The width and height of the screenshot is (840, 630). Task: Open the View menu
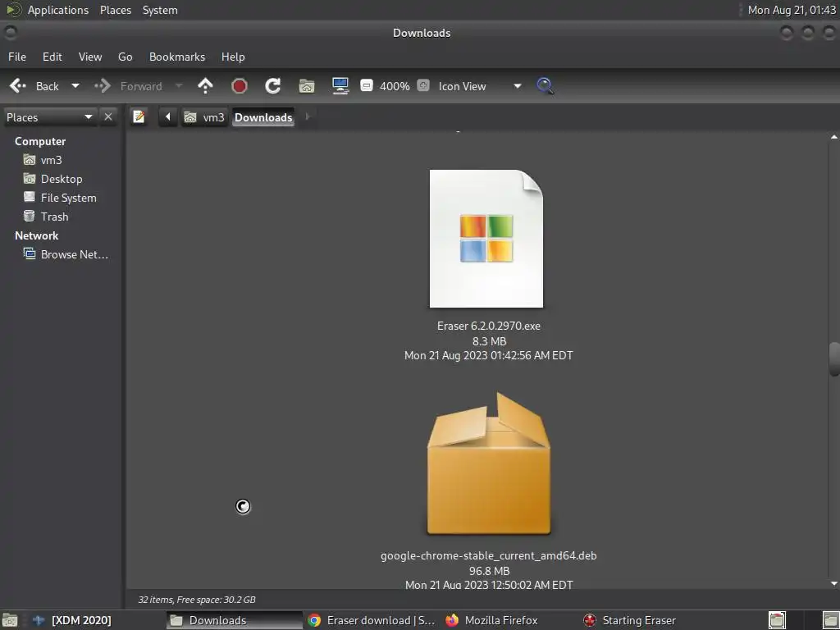(x=90, y=57)
